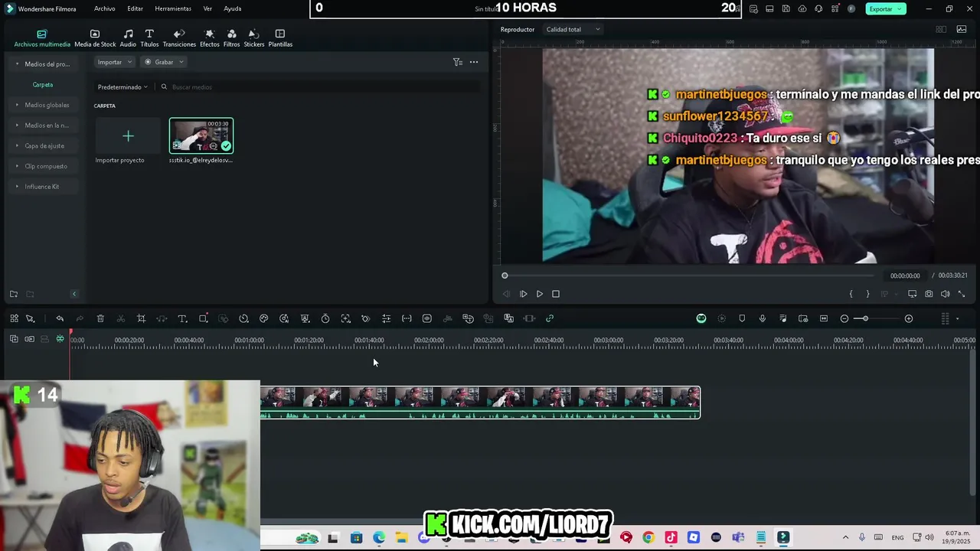Screen dimensions: 980x551
Task: Select the Crop tool
Action: (141, 318)
